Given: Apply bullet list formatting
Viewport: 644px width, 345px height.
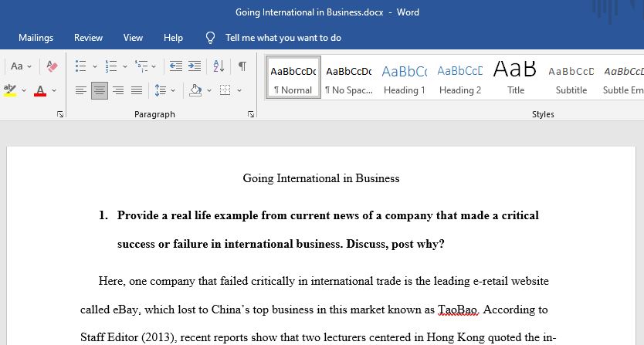Looking at the screenshot, I should click(81, 66).
